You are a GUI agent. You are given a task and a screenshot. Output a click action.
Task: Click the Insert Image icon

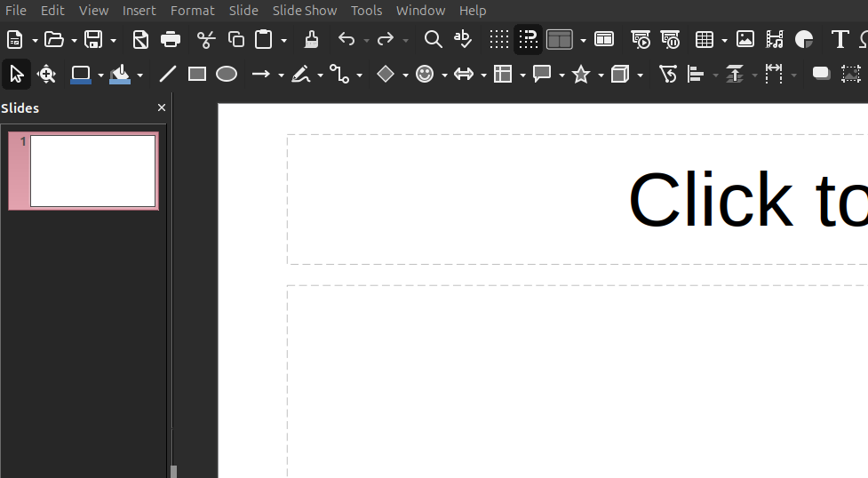coord(745,39)
